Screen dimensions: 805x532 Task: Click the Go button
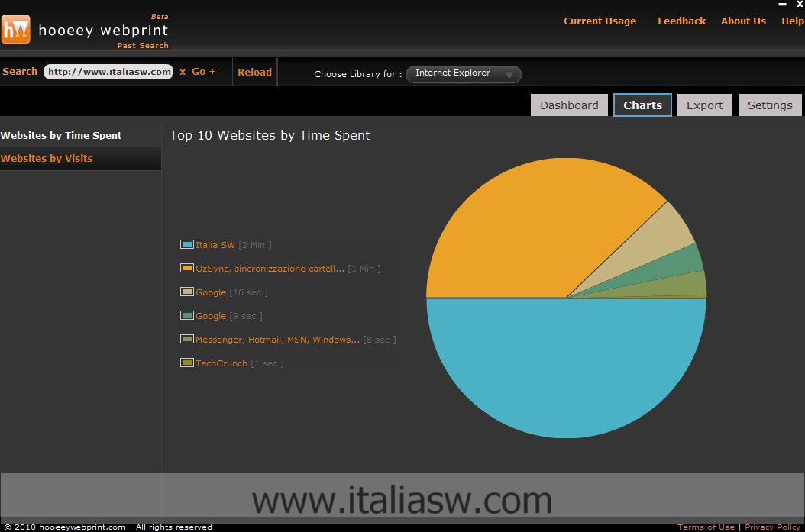[199, 71]
